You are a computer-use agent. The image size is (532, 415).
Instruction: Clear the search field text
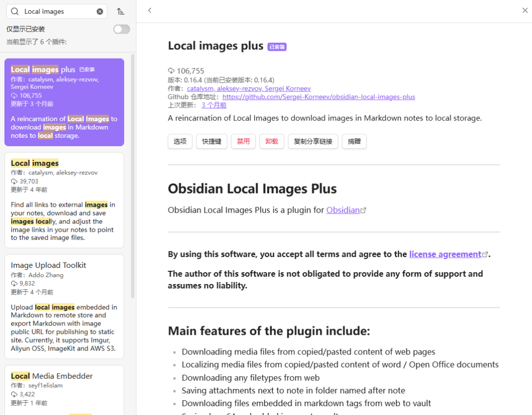pyautogui.click(x=100, y=11)
